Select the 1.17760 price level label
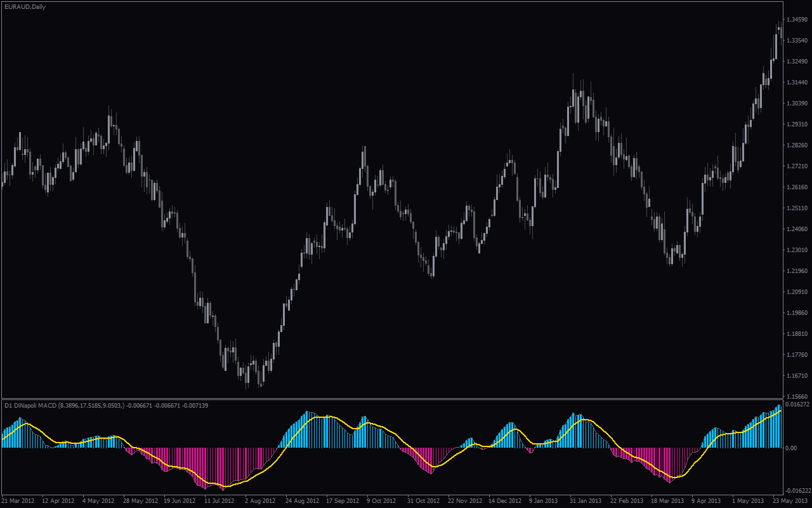Image resolution: width=812 pixels, height=508 pixels. 797,355
